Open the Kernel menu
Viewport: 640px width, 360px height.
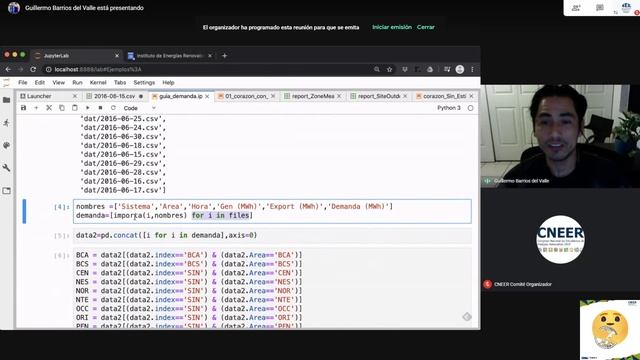98,82
